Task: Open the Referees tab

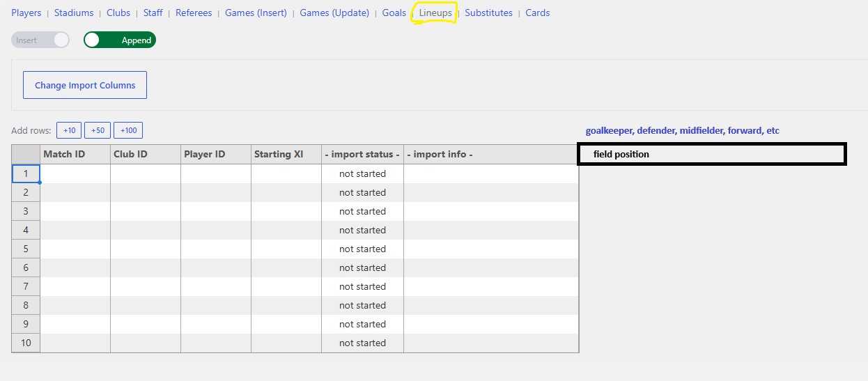Action: pos(194,13)
